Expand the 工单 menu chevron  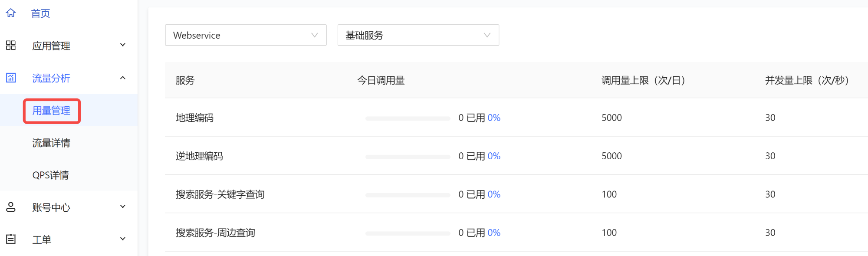(123, 239)
